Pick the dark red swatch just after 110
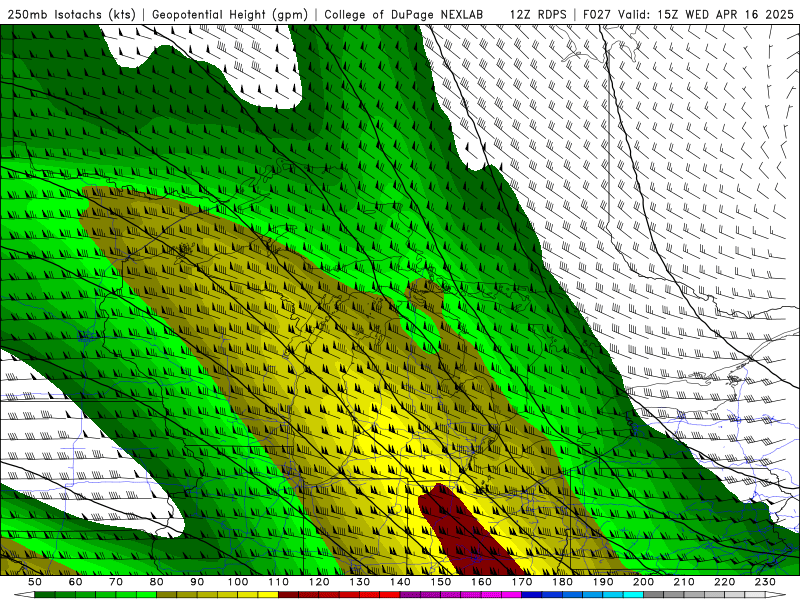Viewport: 800px width, 600px height. (x=288, y=594)
